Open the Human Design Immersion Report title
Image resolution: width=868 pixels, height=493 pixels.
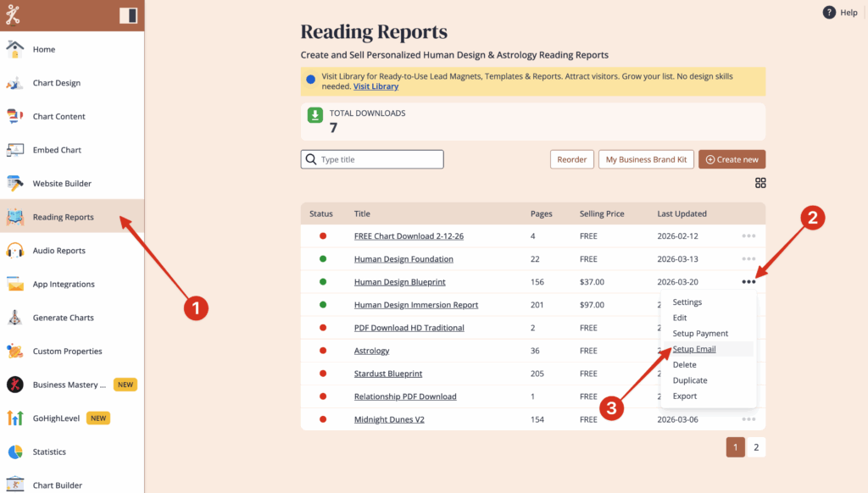pos(415,305)
